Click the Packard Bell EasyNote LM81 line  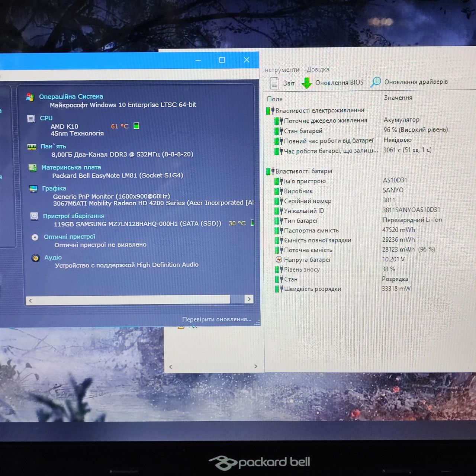(x=118, y=176)
